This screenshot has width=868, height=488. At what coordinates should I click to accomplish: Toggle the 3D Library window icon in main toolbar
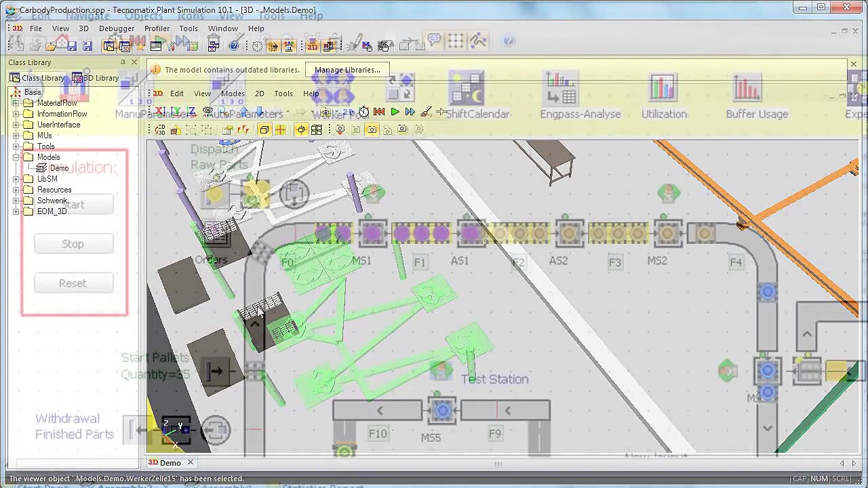point(125,46)
